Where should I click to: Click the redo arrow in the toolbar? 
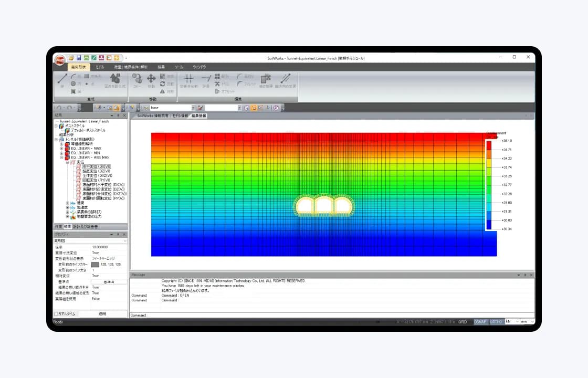tap(69, 108)
